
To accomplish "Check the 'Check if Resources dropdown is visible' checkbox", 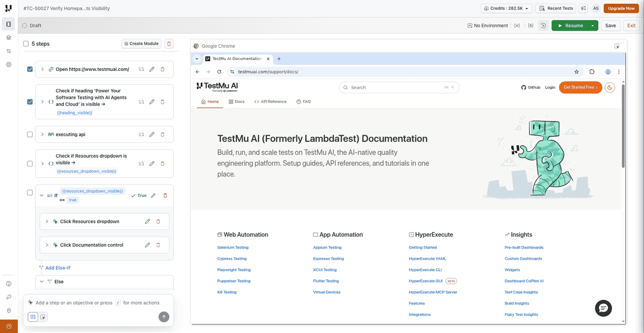I will pyautogui.click(x=30, y=163).
